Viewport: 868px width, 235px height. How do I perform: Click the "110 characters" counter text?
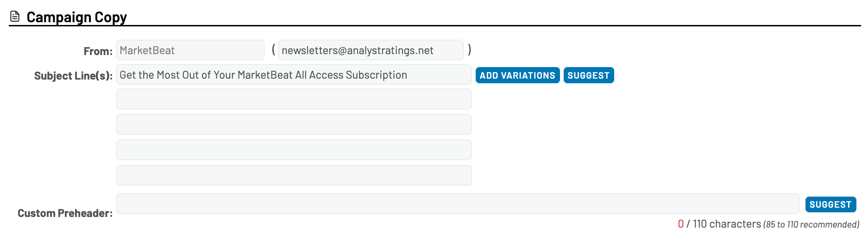coord(727,224)
